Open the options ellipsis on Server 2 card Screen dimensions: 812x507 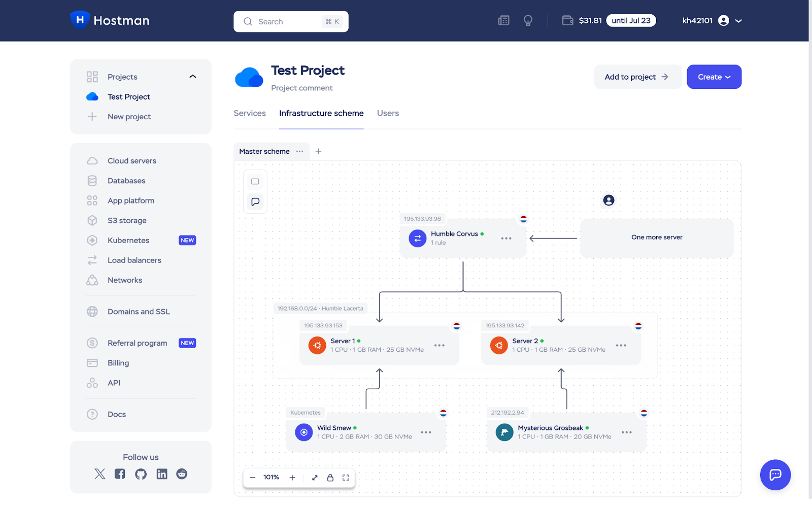point(621,345)
